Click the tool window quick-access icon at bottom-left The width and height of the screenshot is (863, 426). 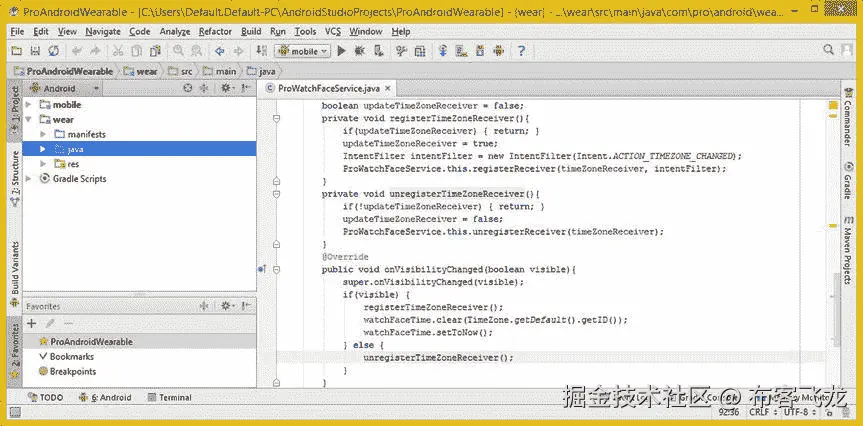(x=15, y=412)
